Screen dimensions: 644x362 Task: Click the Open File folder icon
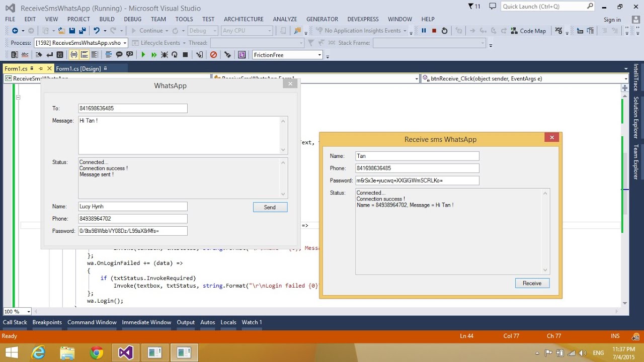pyautogui.click(x=61, y=31)
